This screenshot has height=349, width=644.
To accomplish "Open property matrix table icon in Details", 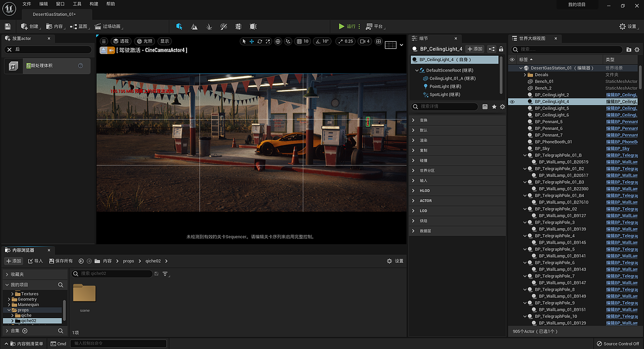I will [x=485, y=107].
